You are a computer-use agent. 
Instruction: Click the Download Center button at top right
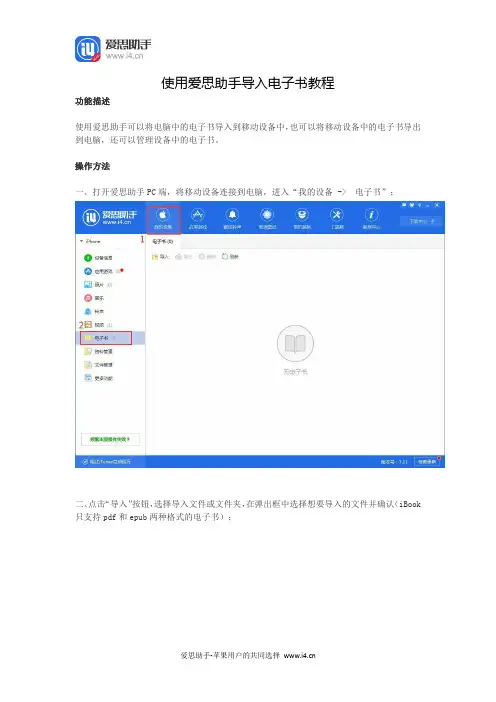420,221
